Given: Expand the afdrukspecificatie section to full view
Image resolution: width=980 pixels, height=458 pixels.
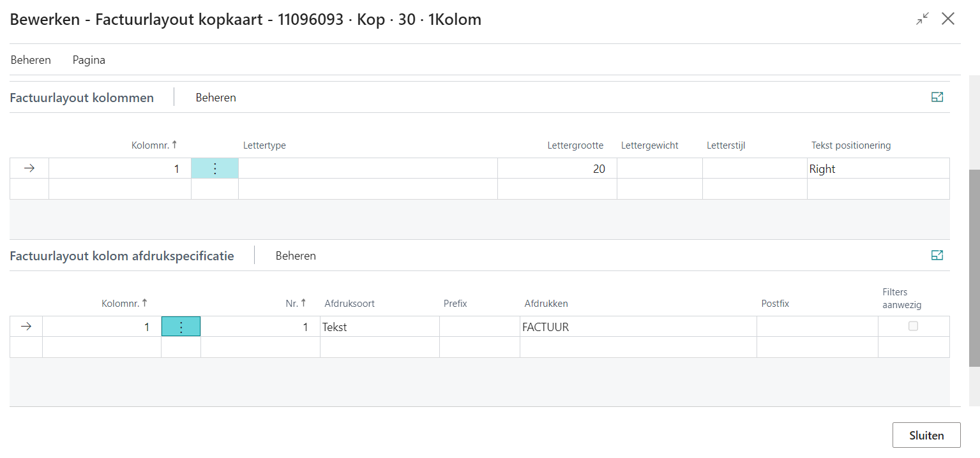Looking at the screenshot, I should 937,256.
